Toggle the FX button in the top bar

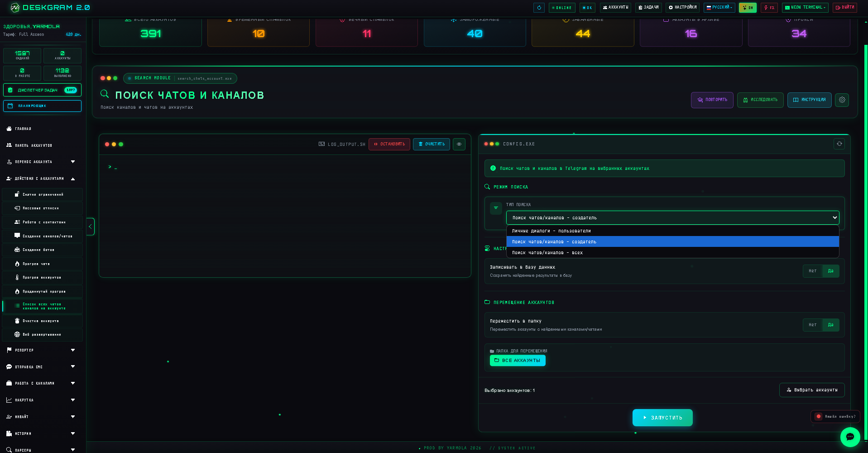[769, 8]
